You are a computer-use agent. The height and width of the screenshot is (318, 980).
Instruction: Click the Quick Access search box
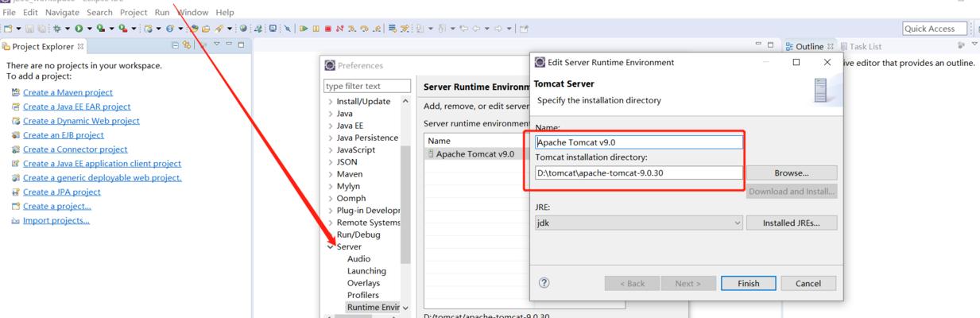(x=933, y=29)
